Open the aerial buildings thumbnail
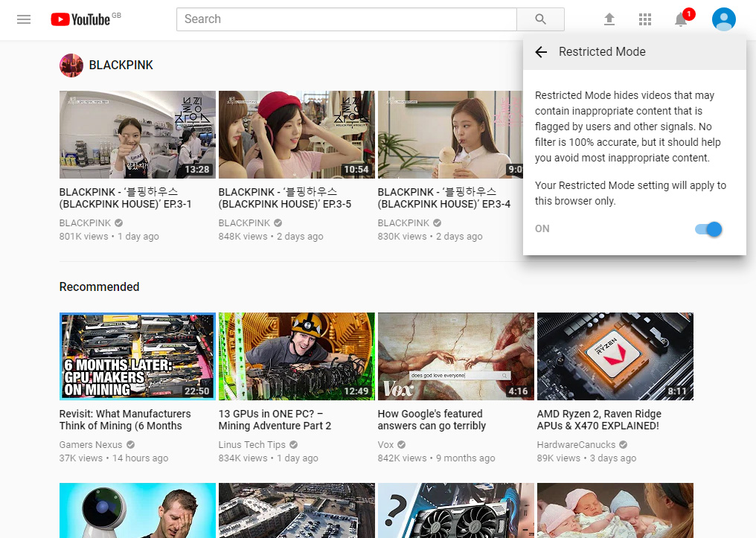This screenshot has width=756, height=538. (x=296, y=510)
